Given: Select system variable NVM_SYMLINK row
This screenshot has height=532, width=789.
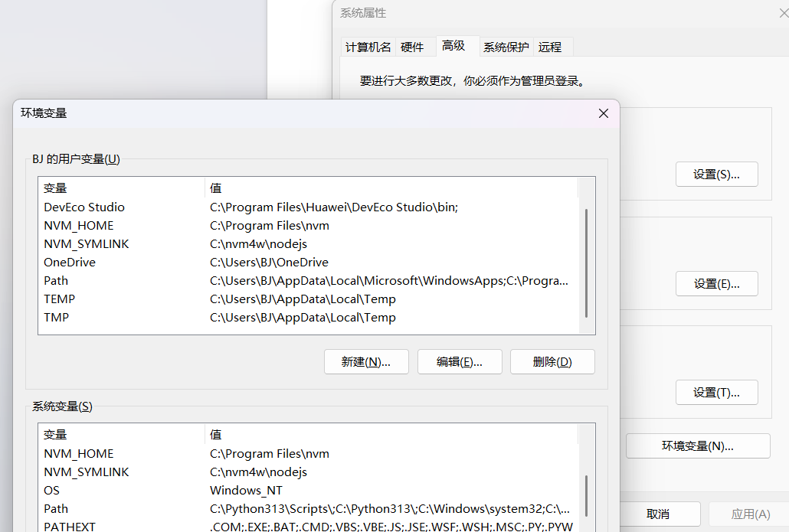Looking at the screenshot, I should click(x=309, y=472).
